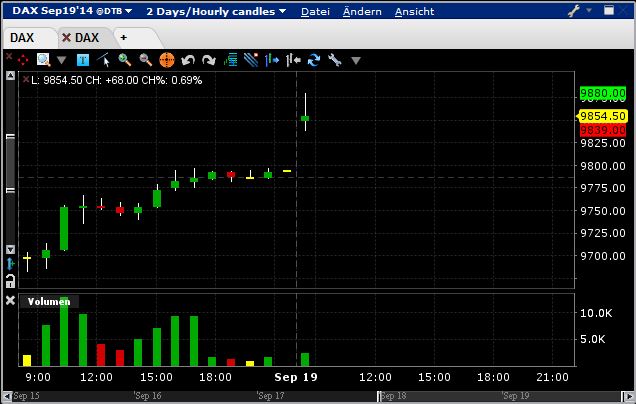Open the studies bar-chart icon
The width and height of the screenshot is (636, 404).
[230, 60]
